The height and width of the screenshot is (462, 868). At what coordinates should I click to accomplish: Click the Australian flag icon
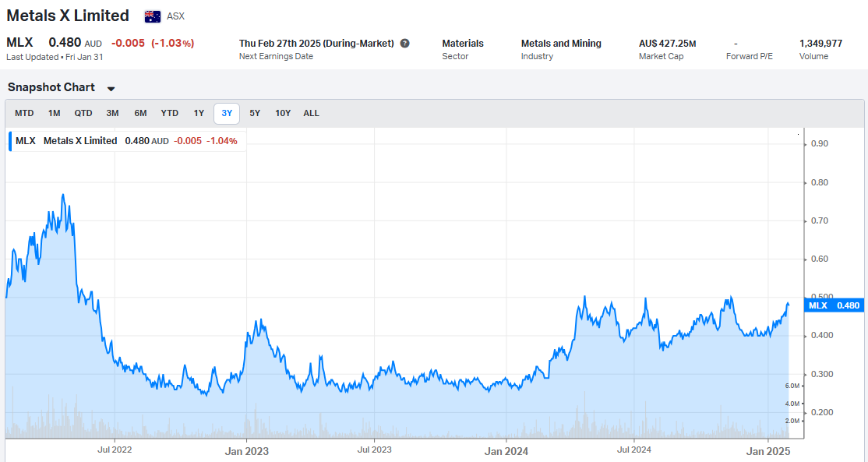(x=153, y=16)
